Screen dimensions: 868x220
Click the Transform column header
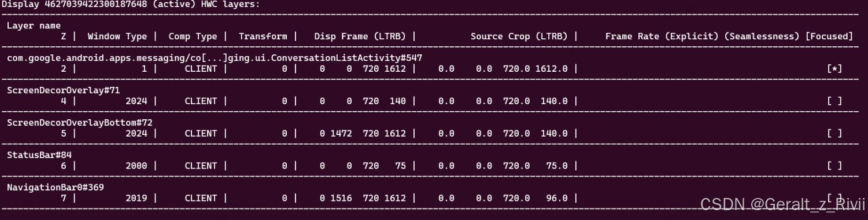tap(263, 36)
